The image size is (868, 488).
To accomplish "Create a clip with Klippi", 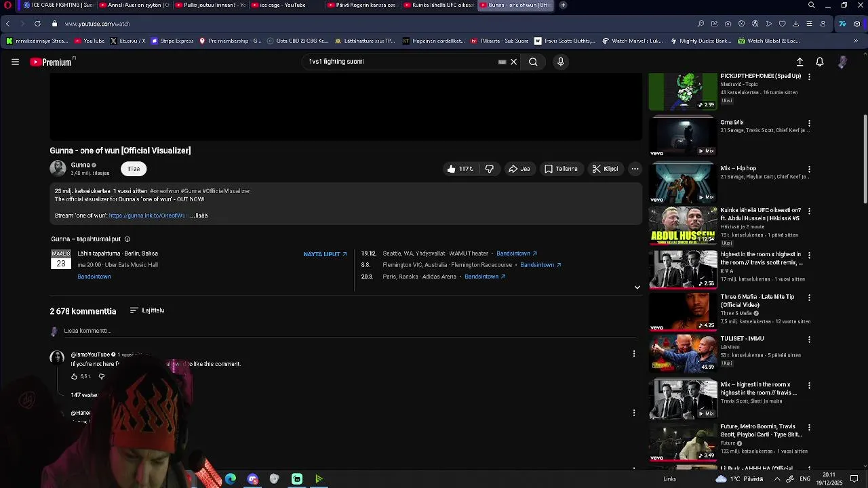I will pyautogui.click(x=605, y=169).
